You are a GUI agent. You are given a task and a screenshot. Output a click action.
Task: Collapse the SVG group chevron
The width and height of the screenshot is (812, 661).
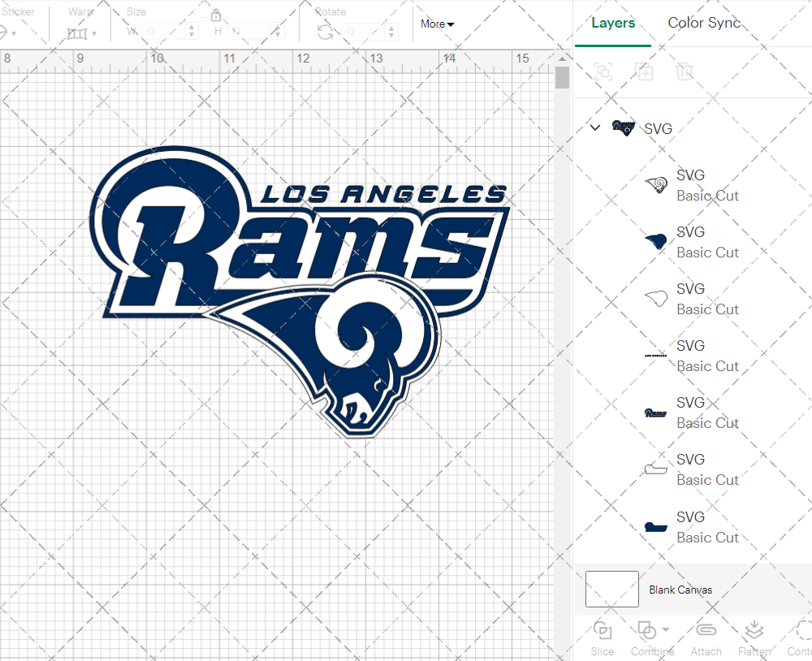[595, 127]
